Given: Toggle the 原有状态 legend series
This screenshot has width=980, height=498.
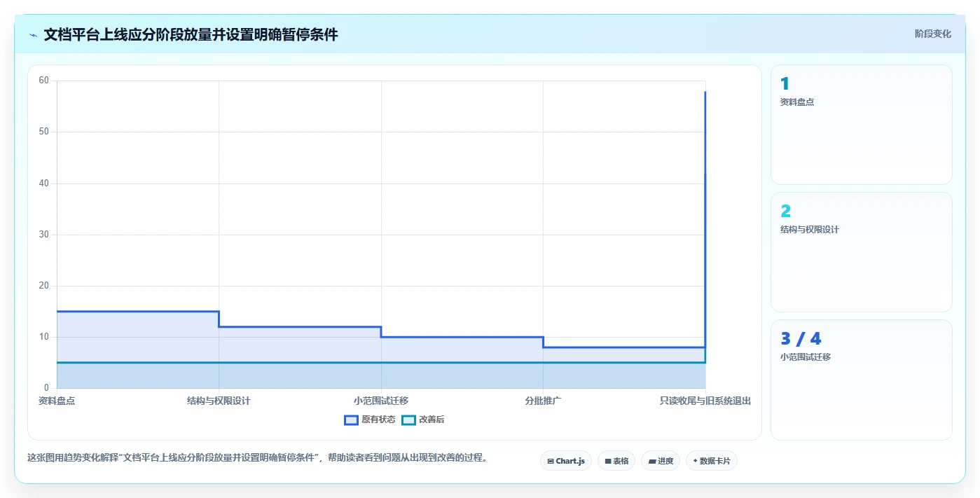Looking at the screenshot, I should point(370,420).
